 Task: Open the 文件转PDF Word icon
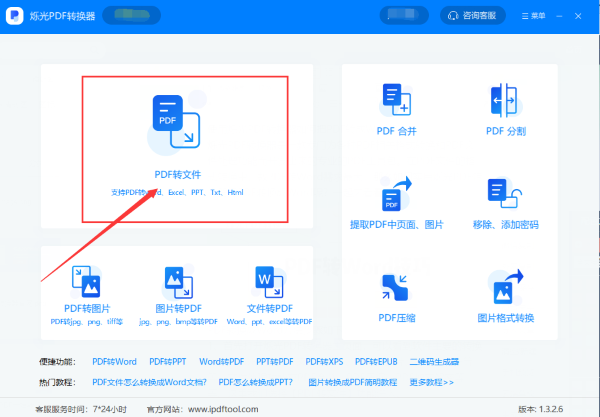269,282
